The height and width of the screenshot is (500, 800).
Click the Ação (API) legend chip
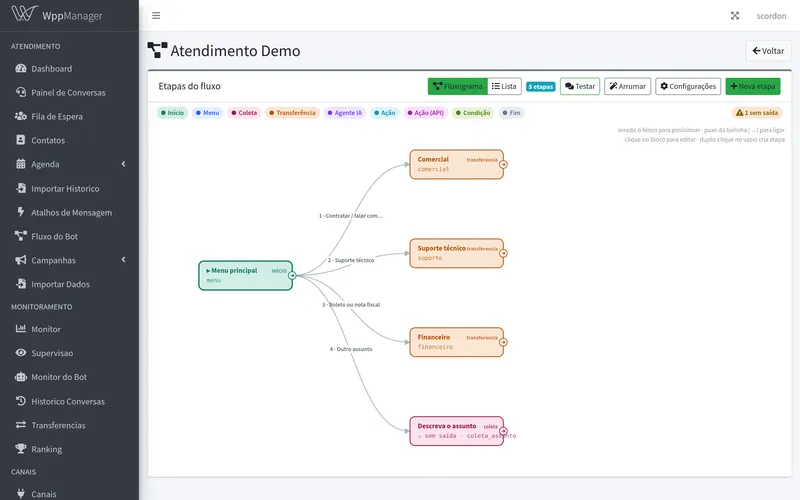[426, 113]
